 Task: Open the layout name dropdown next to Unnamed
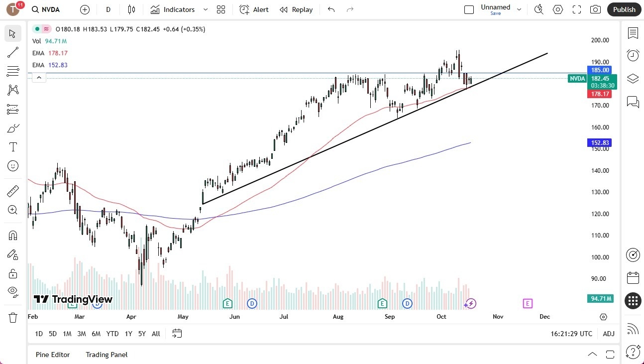519,9
